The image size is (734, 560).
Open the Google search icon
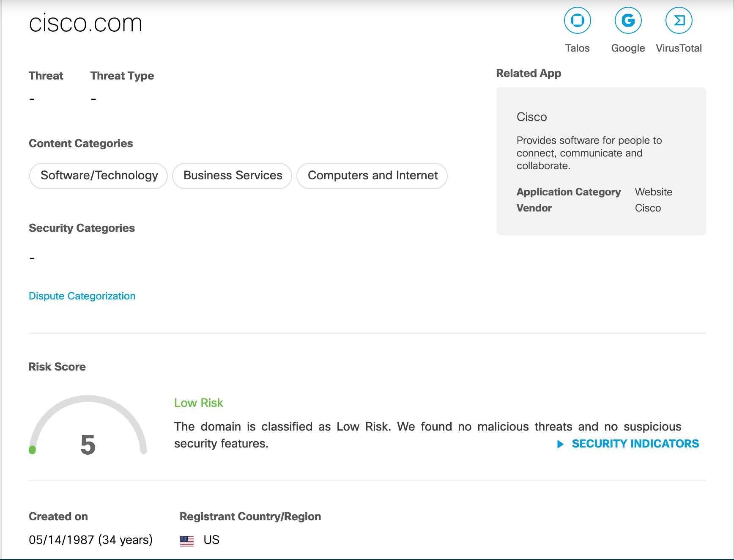628,20
